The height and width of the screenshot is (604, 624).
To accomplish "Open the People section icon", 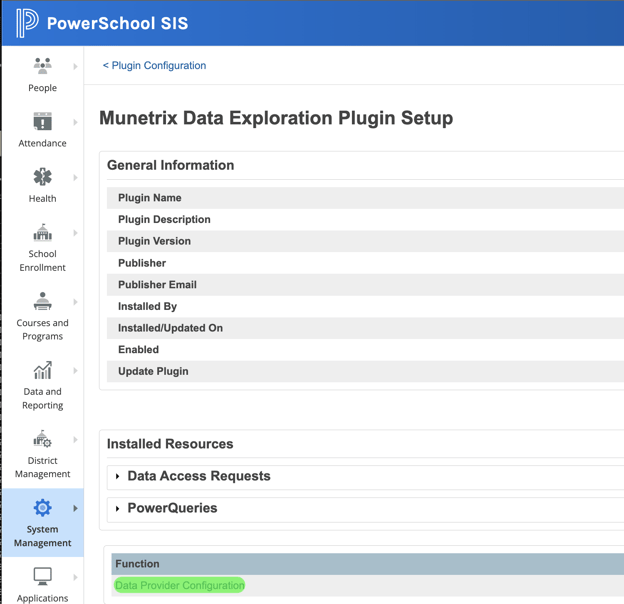I will 43,66.
